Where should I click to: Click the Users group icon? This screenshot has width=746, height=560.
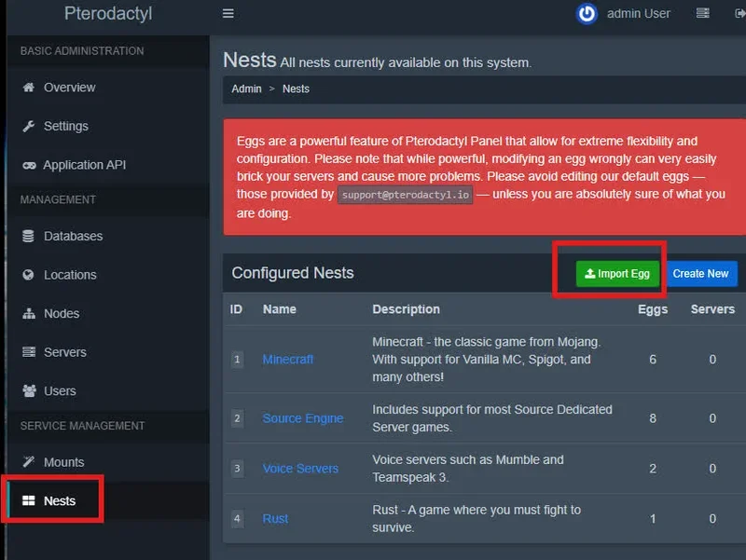[x=29, y=390]
